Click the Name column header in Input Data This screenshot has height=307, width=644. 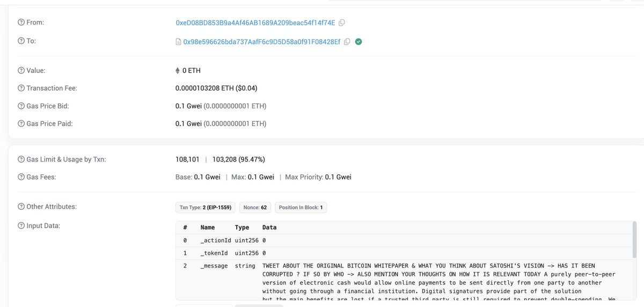click(x=208, y=228)
